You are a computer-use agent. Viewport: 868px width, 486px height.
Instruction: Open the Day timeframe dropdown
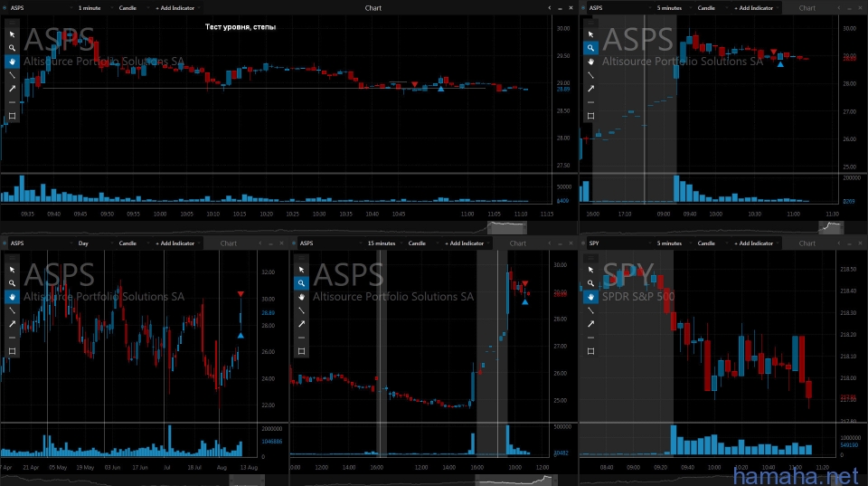[93, 243]
